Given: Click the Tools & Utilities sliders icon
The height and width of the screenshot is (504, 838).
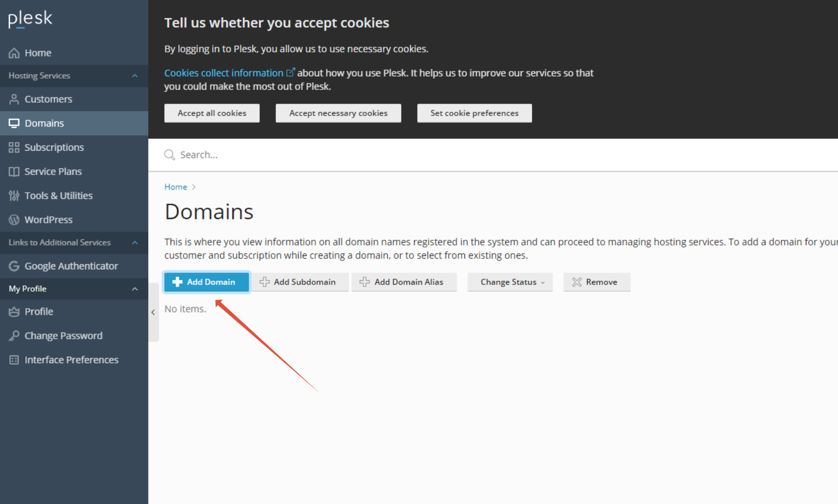Looking at the screenshot, I should 14,196.
